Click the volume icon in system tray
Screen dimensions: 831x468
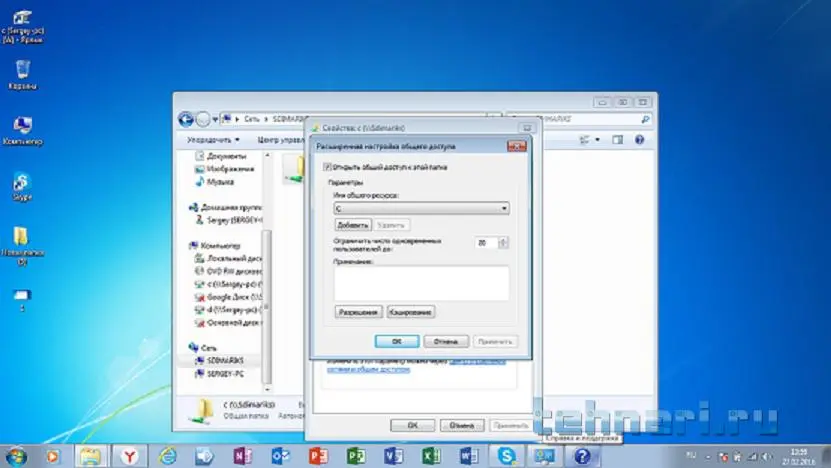tap(766, 456)
